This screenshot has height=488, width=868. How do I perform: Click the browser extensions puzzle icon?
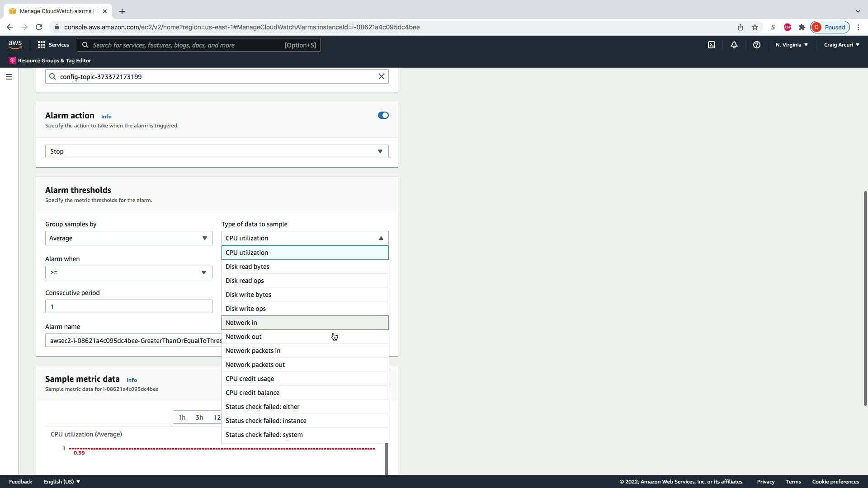(x=802, y=27)
